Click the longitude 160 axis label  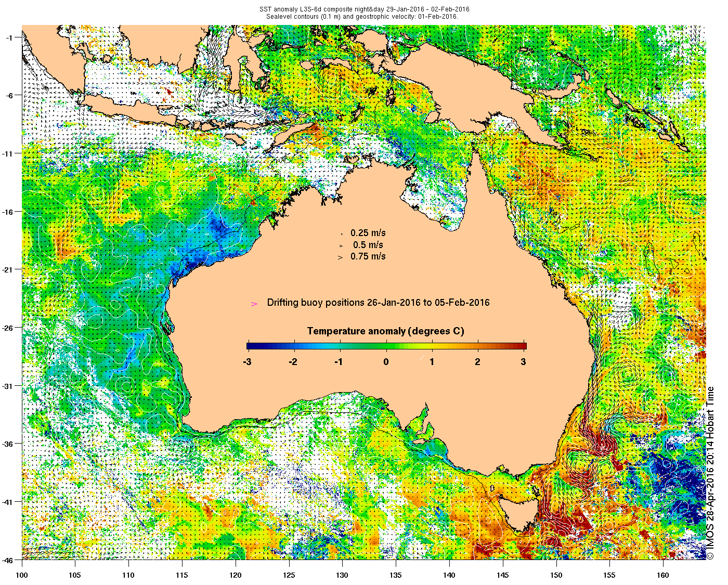tap(662, 575)
